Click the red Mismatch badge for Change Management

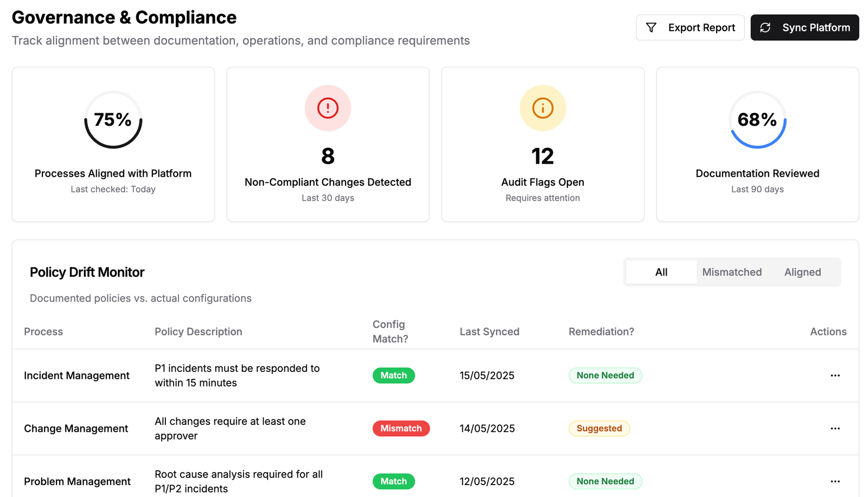tap(401, 428)
